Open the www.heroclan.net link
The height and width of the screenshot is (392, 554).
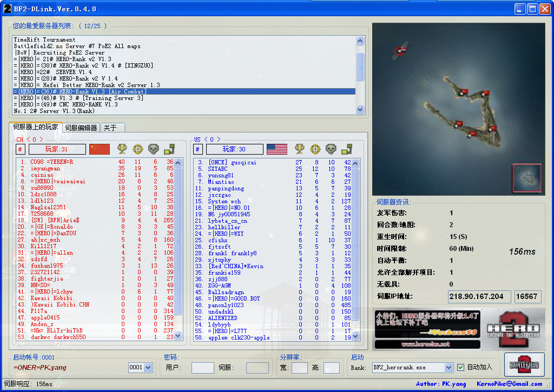point(427,344)
